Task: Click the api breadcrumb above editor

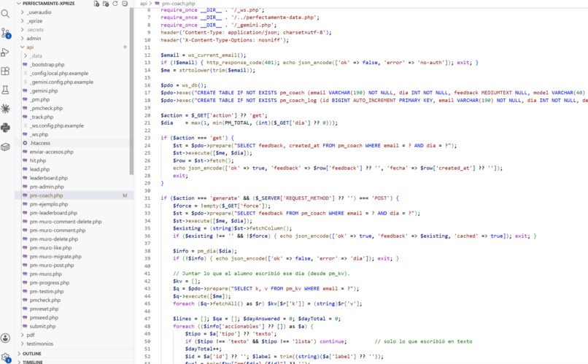Action: (143, 4)
